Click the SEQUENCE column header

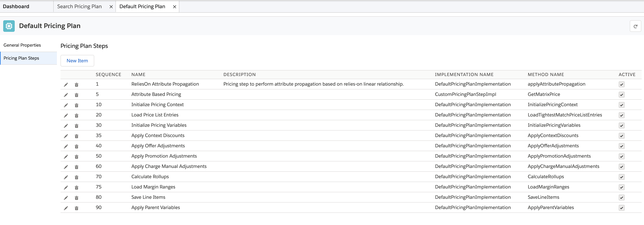tap(108, 75)
